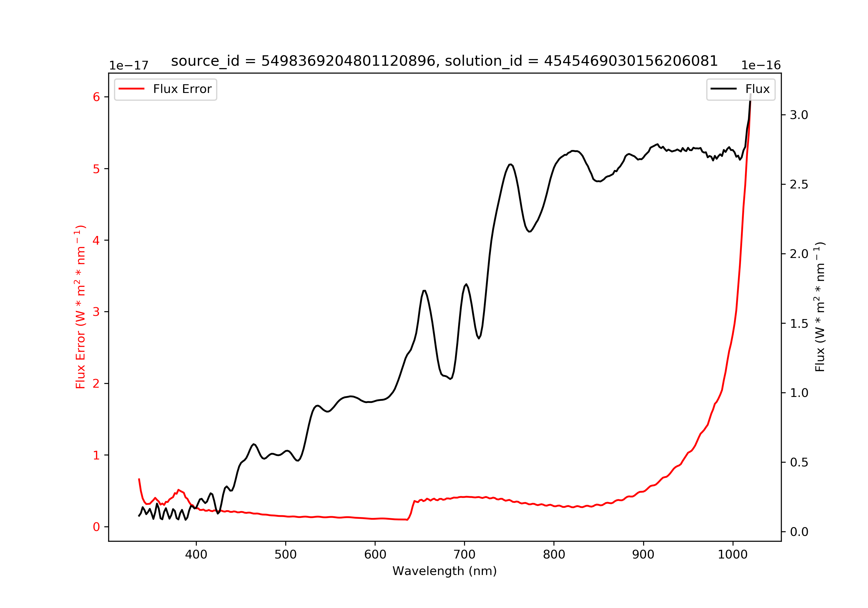Click the 400 tick on the wavelength axis
The height and width of the screenshot is (608, 868).
[196, 554]
